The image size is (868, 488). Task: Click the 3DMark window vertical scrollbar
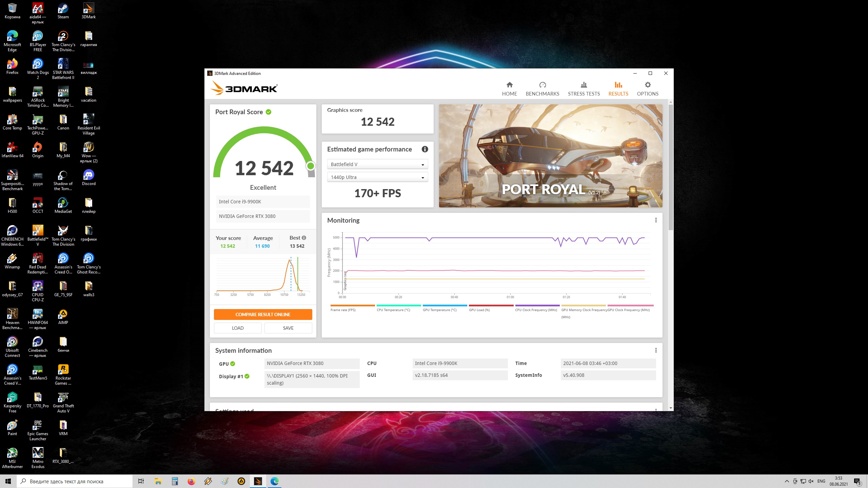coord(670,168)
